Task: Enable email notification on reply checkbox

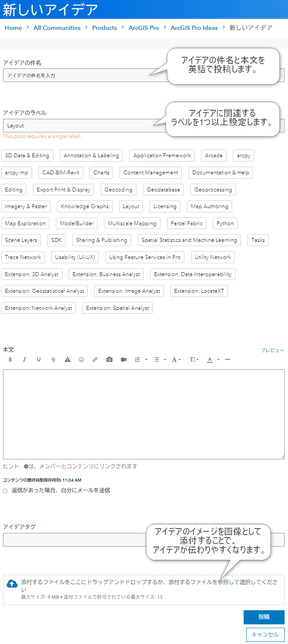Action: (x=5, y=491)
